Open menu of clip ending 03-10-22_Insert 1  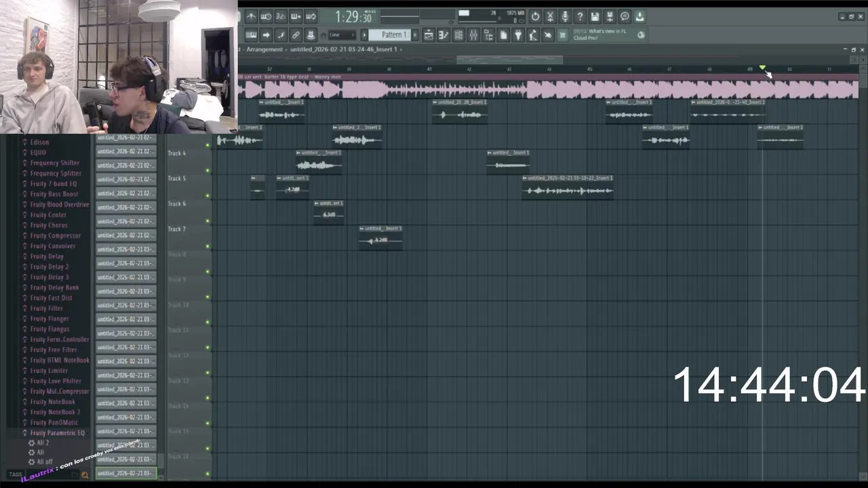click(x=526, y=178)
